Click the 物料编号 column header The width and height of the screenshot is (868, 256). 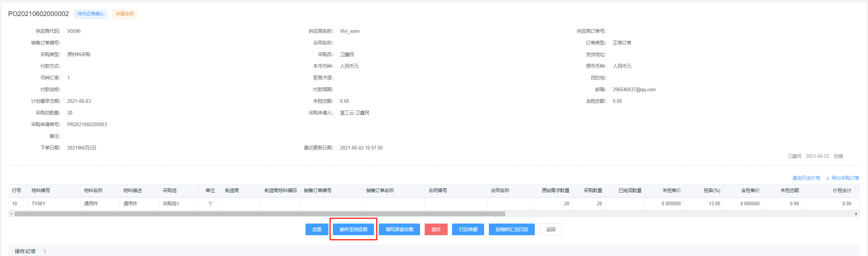41,190
